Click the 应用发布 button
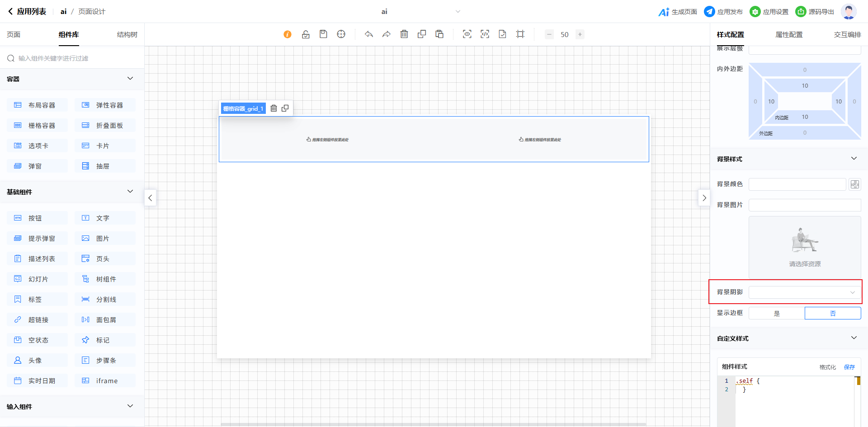This screenshot has width=868, height=427. pos(723,12)
